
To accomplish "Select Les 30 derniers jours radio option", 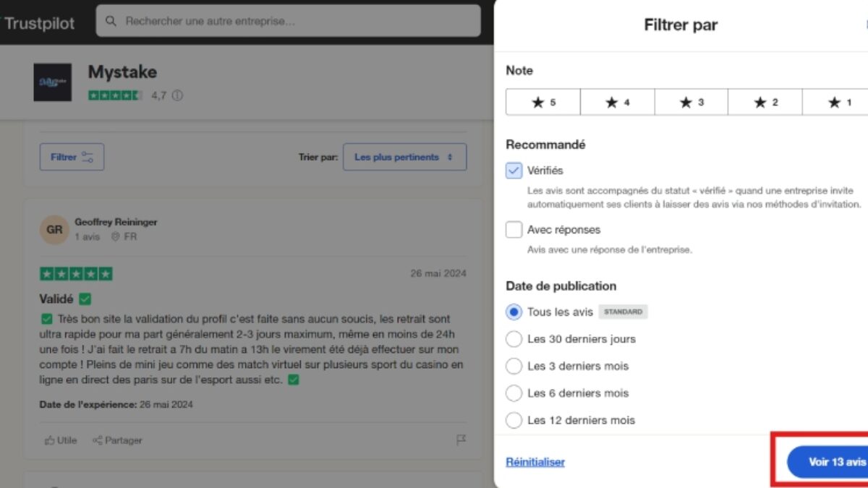I will click(x=514, y=339).
